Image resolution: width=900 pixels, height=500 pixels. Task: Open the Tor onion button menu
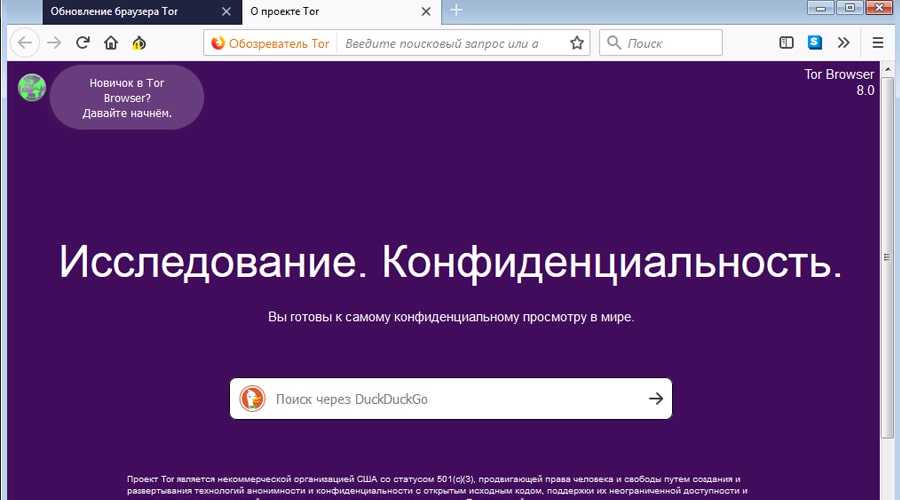point(140,43)
